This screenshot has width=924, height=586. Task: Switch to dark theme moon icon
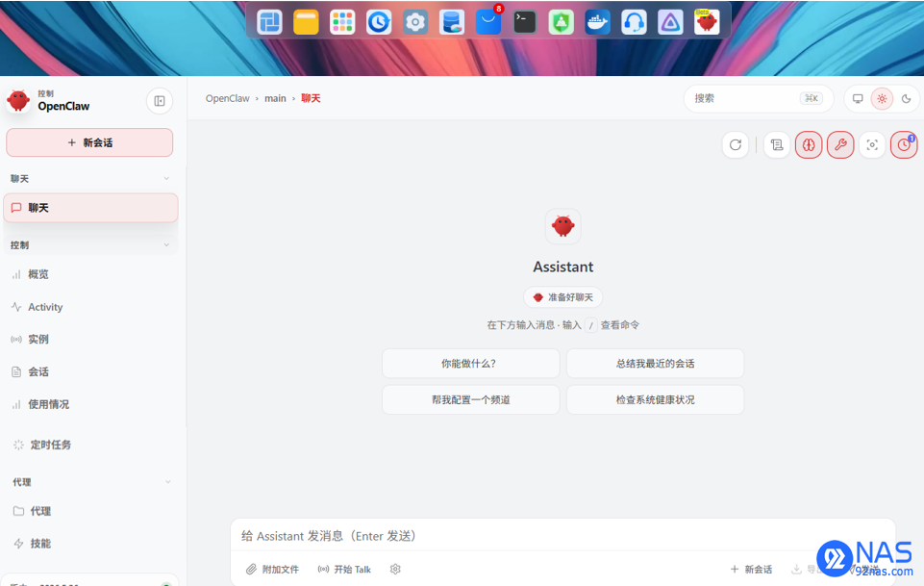tap(907, 98)
